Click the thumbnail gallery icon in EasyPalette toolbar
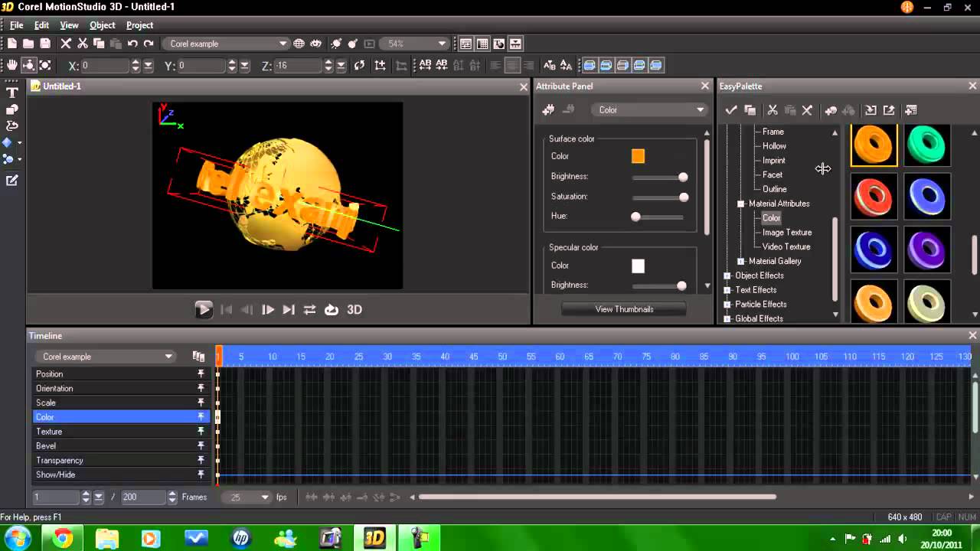Screen dimensions: 980x551 click(x=910, y=110)
